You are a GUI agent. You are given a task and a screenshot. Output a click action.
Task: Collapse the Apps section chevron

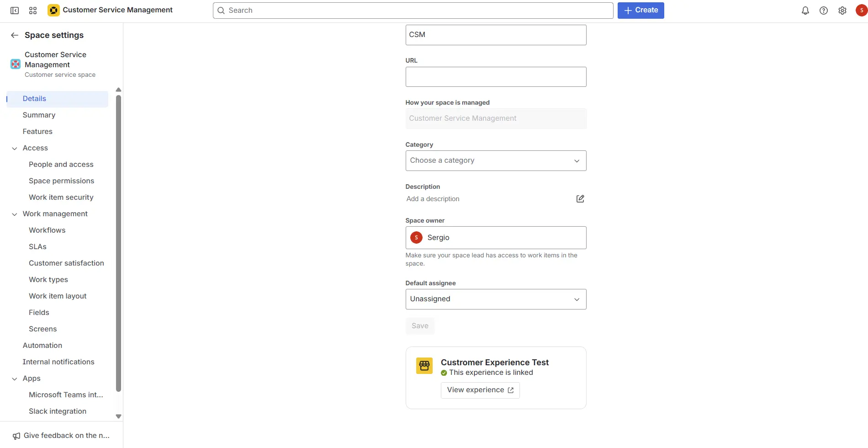tap(15, 379)
